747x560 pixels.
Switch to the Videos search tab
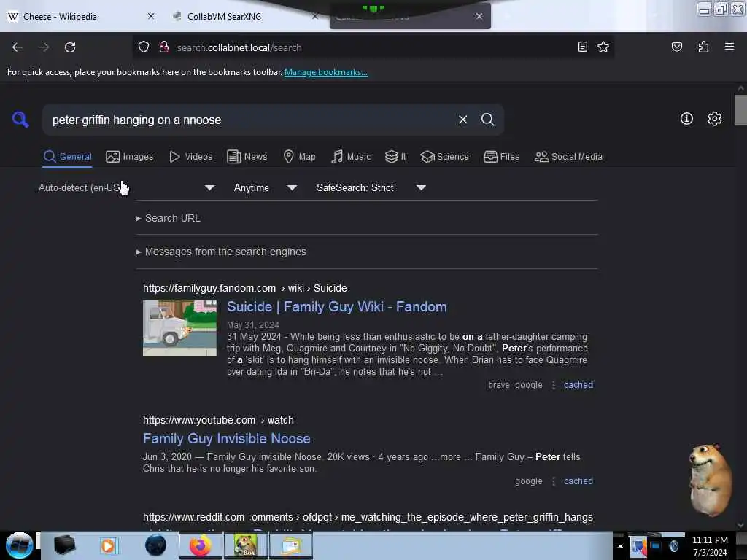(190, 157)
